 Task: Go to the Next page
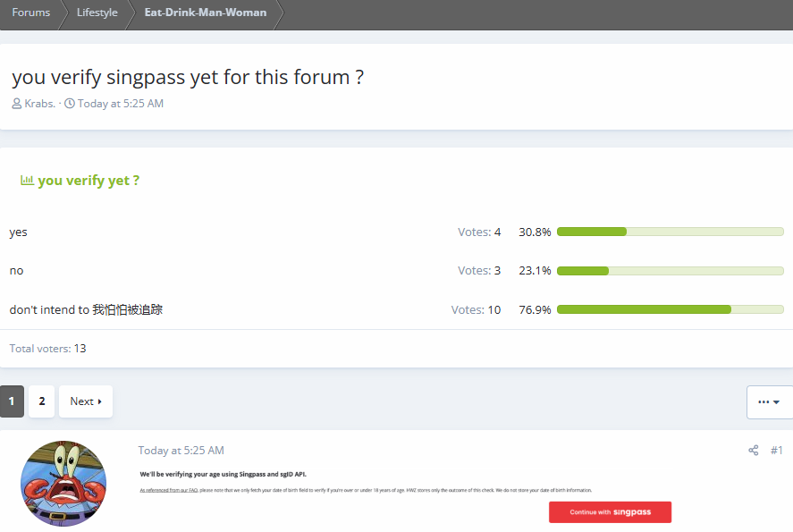click(86, 401)
